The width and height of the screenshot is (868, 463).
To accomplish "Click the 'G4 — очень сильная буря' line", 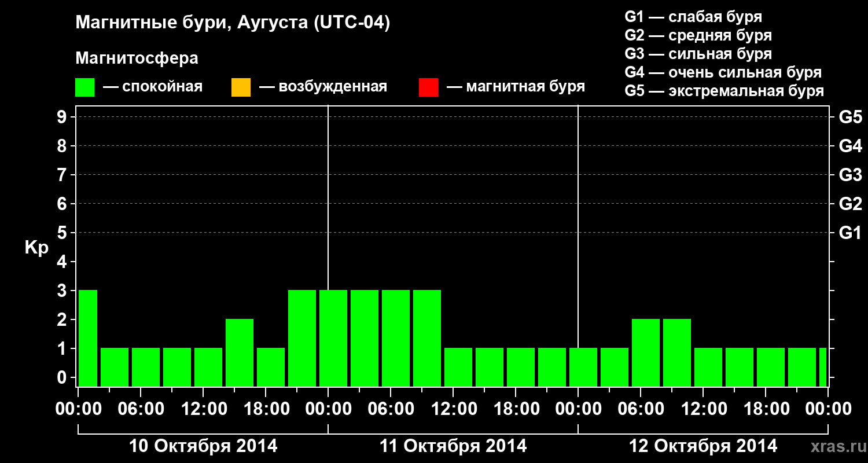I will [x=723, y=72].
